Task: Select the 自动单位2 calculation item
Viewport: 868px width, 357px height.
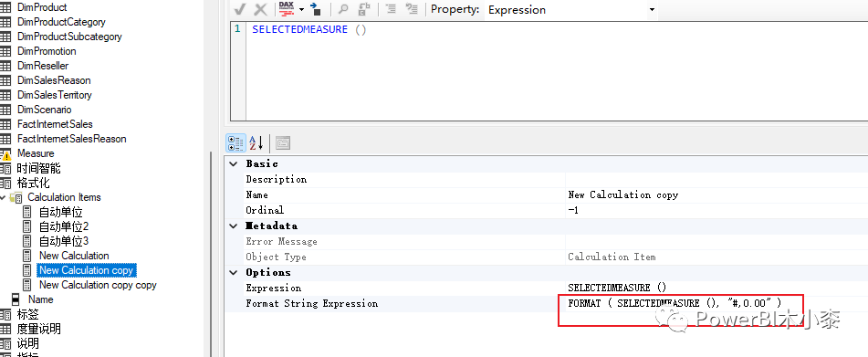Action: (x=64, y=226)
